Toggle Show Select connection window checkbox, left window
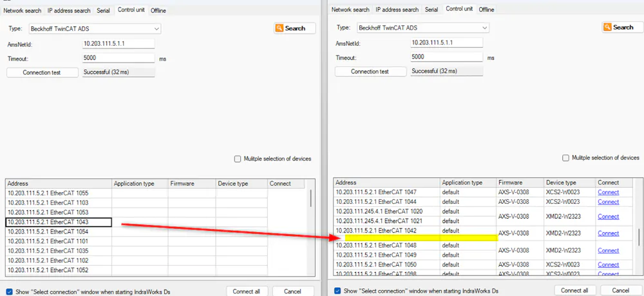This screenshot has height=296, width=644. pos(10,291)
